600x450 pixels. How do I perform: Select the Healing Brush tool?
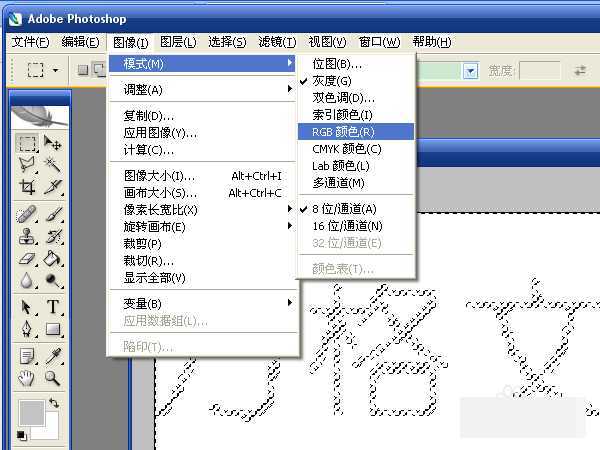point(27,214)
